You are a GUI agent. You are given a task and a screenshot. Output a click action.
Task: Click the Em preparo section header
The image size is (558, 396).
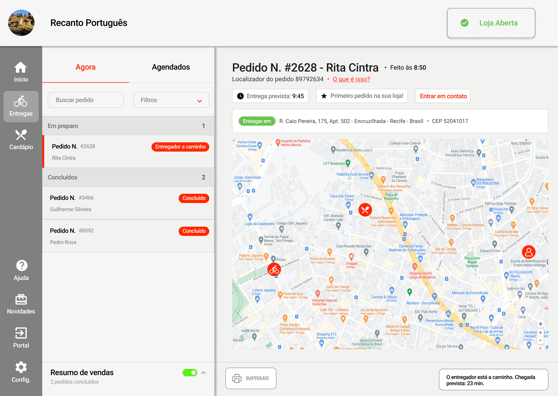click(x=128, y=126)
